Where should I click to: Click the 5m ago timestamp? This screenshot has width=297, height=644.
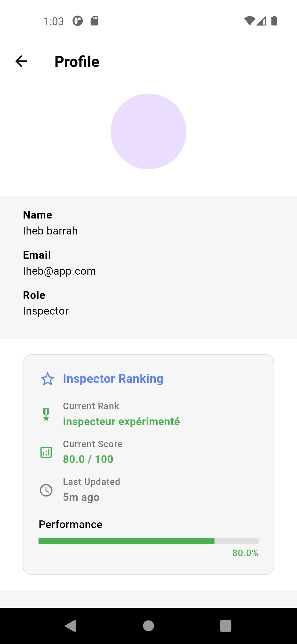coord(81,497)
